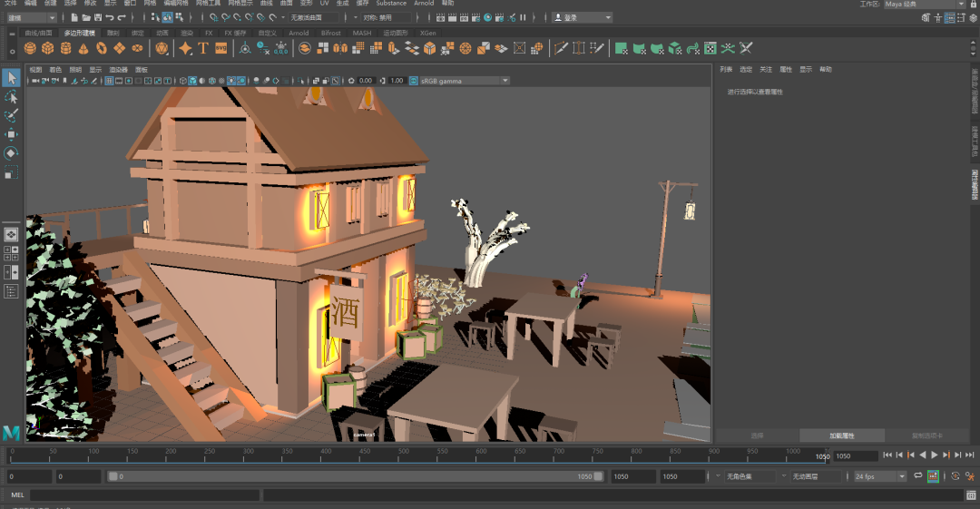Create polygon type text with T icon
This screenshot has width=980, height=509.
point(203,48)
